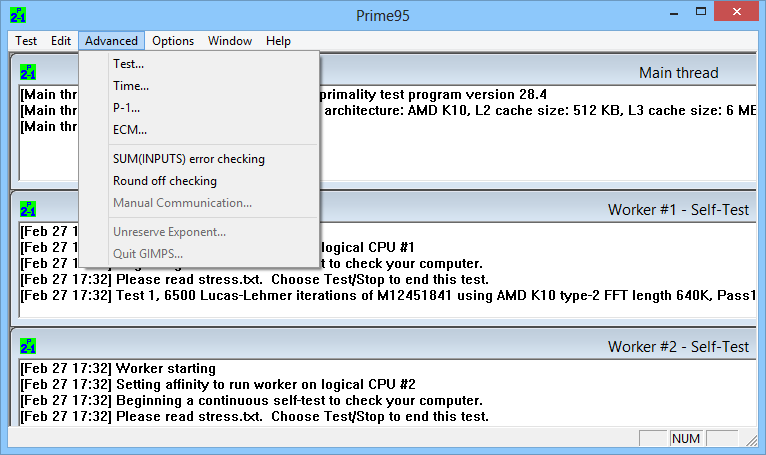This screenshot has width=766, height=455.
Task: Click the window resize grip
Action: 751,440
